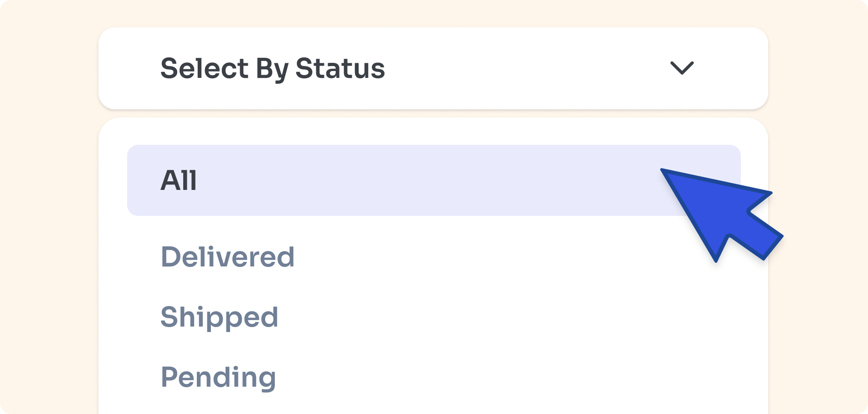Select the "All" status option
The image size is (868, 414).
(179, 180)
